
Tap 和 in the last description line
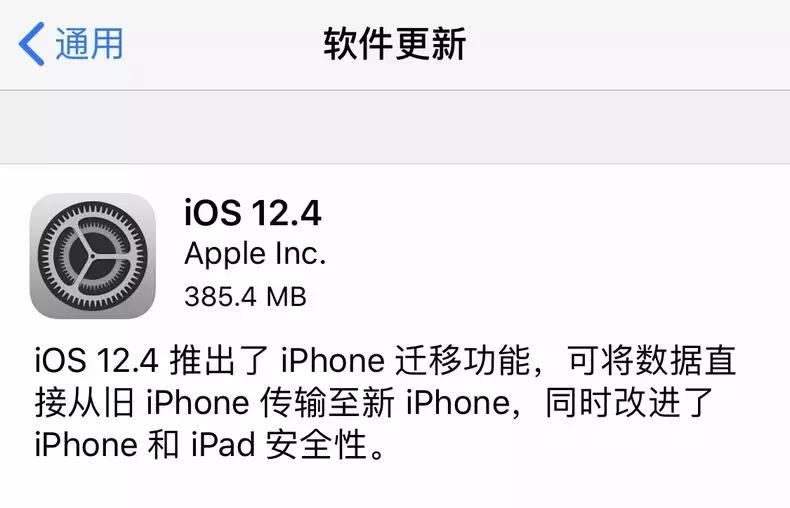coord(163,444)
